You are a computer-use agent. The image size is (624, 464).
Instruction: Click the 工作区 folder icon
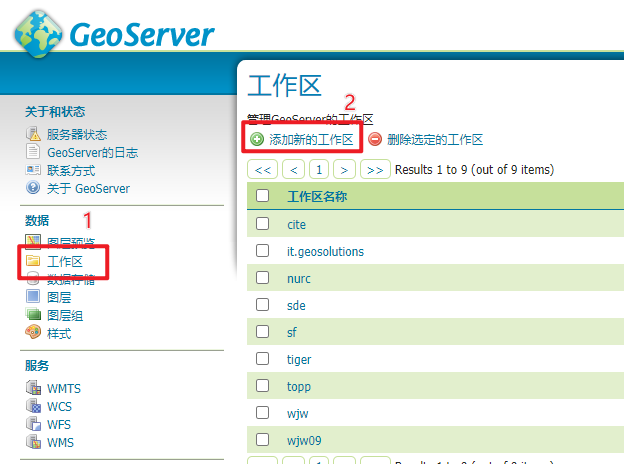point(33,261)
